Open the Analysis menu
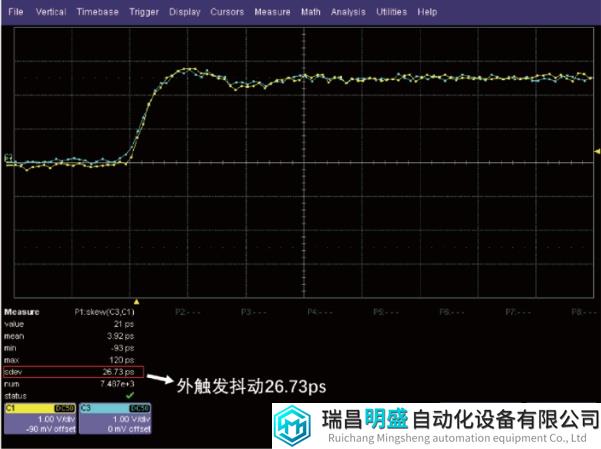The image size is (601, 449). (348, 12)
